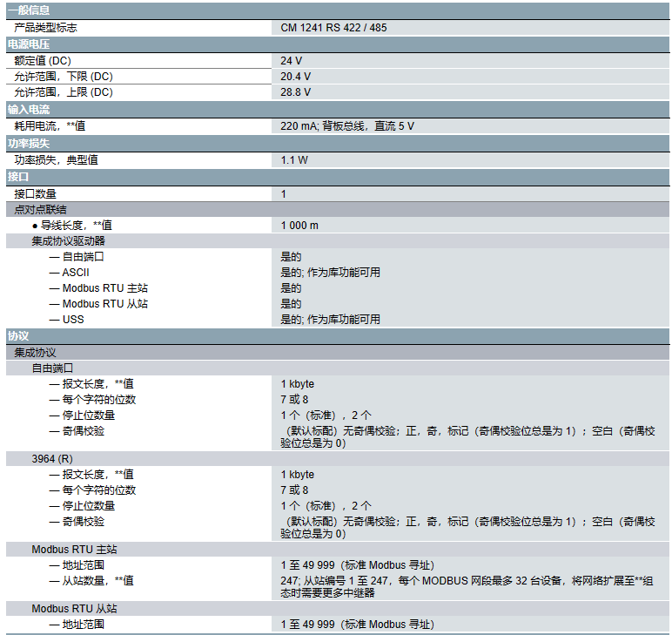Select the '允许范围，上限 (DC)' label
The image size is (672, 635).
click(x=64, y=92)
